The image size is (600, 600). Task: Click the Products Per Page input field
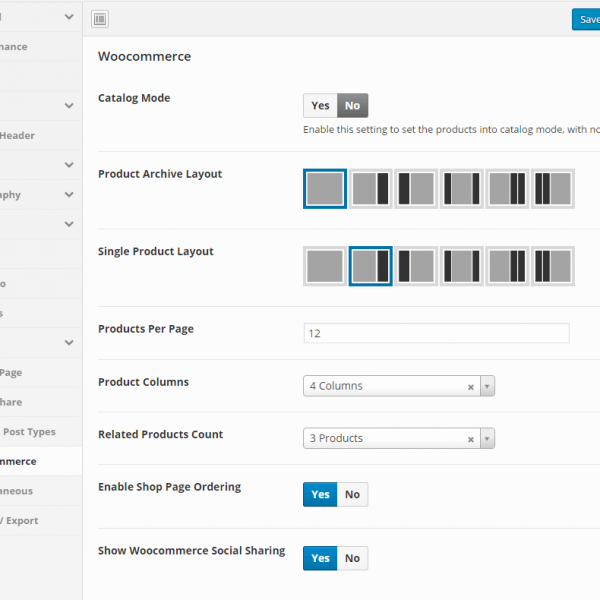(x=436, y=333)
